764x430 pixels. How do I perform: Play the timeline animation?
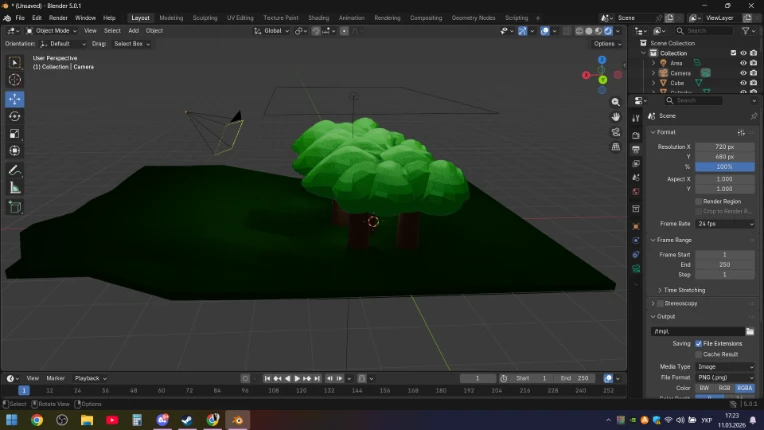point(297,378)
